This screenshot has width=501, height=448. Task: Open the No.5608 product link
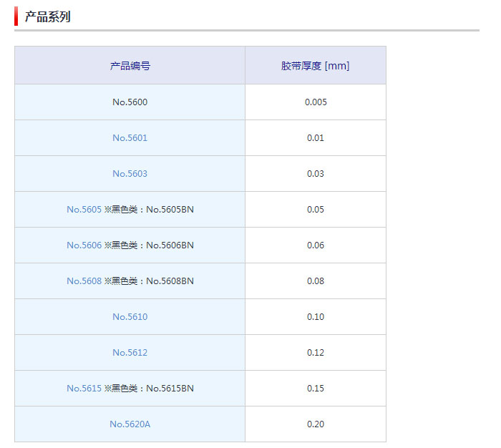(x=84, y=281)
